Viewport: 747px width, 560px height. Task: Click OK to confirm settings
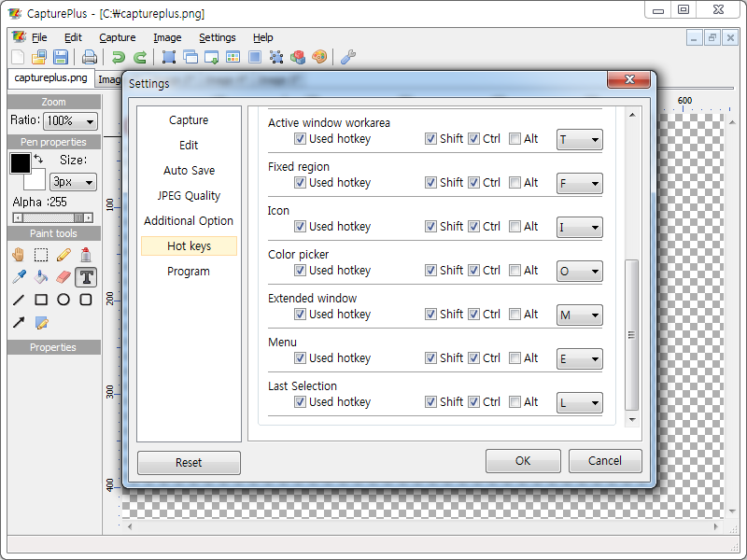click(x=523, y=460)
